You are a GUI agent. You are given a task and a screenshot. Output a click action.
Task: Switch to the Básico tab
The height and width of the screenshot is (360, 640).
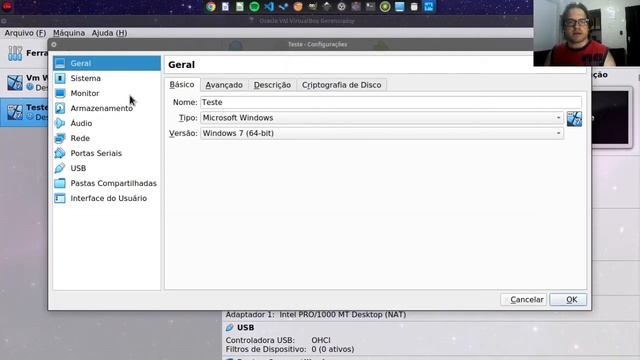(x=182, y=84)
